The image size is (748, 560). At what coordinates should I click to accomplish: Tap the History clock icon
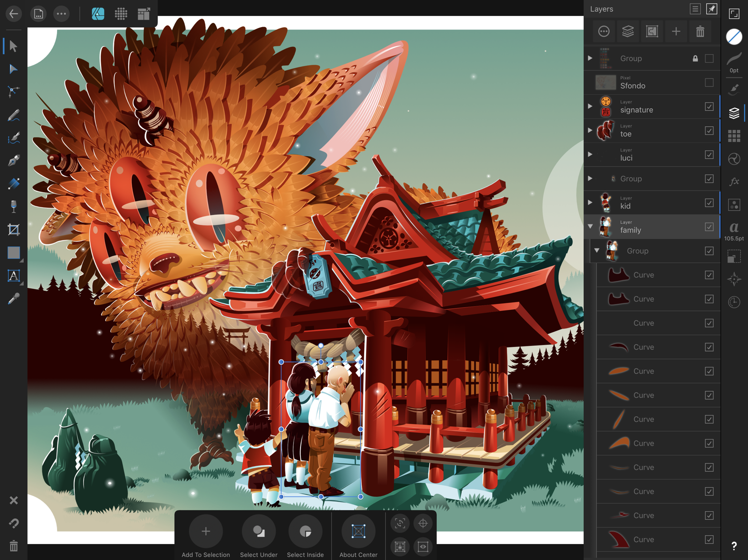(x=734, y=302)
